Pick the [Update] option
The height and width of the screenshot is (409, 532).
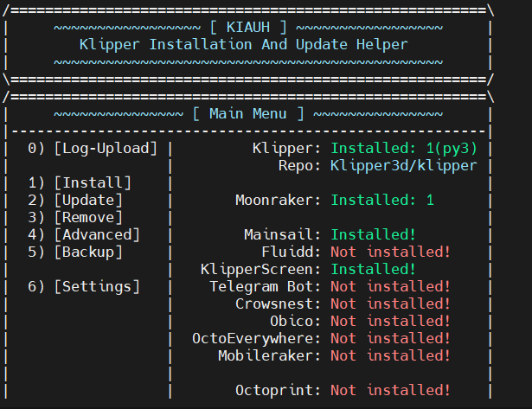[88, 200]
